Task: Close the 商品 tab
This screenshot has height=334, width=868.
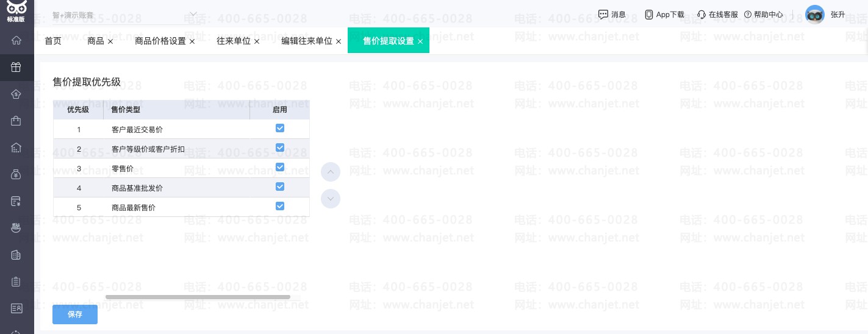Action: coord(110,41)
